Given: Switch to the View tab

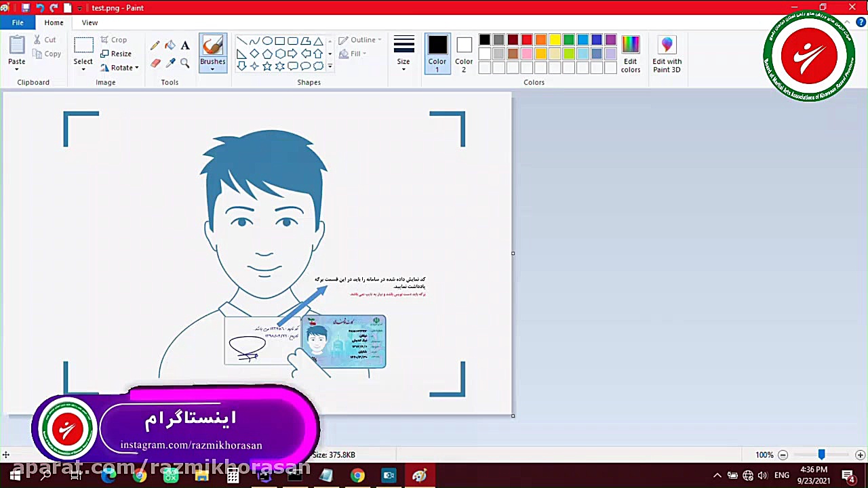Looking at the screenshot, I should [90, 22].
